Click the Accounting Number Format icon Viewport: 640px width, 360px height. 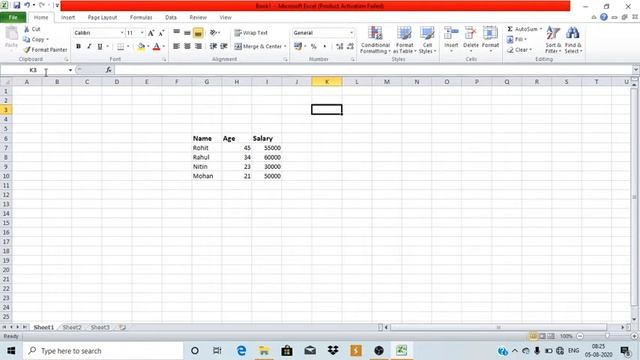298,47
